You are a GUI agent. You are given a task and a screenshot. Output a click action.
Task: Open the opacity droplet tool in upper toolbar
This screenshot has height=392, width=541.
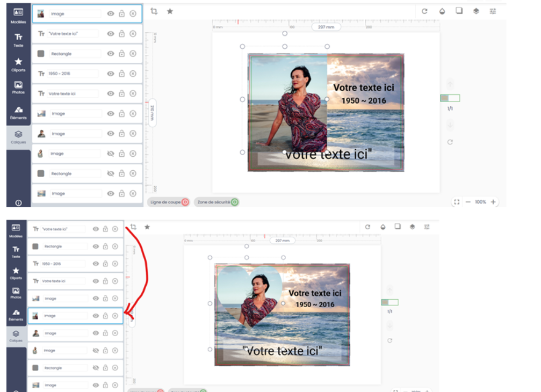coord(442,11)
